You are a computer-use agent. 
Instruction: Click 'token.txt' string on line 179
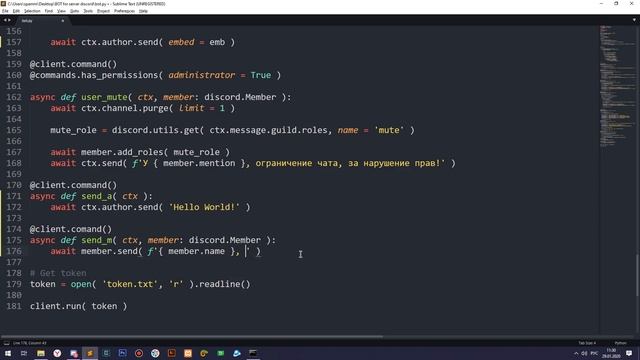pyautogui.click(x=130, y=284)
